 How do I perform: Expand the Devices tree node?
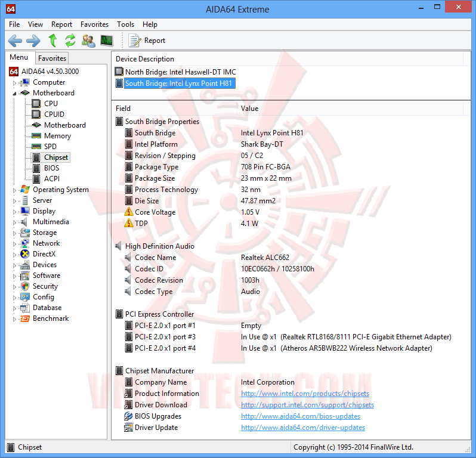(x=14, y=265)
